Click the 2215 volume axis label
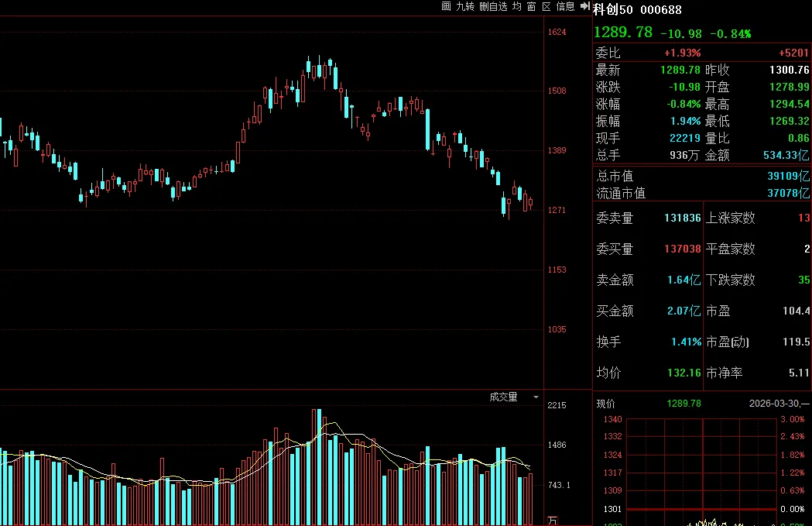The height and width of the screenshot is (526, 812). tap(557, 405)
